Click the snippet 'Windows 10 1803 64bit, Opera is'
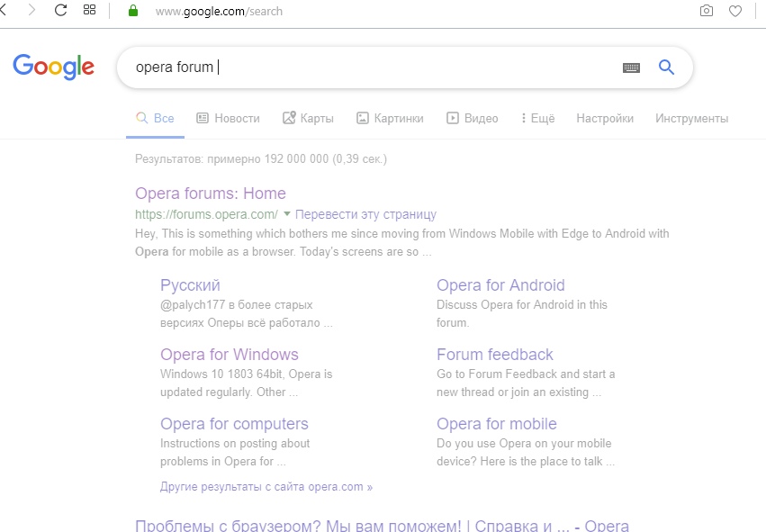The height and width of the screenshot is (532, 766). coord(247,374)
